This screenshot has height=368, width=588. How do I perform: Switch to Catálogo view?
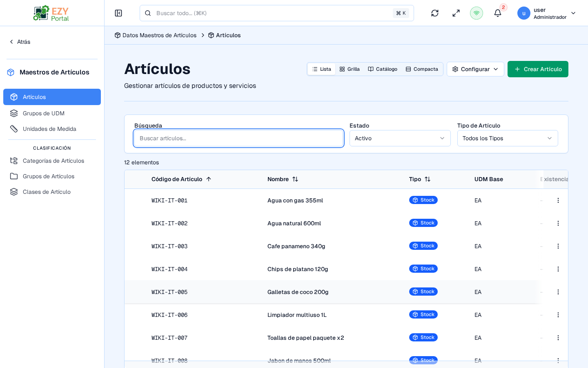tap(383, 69)
